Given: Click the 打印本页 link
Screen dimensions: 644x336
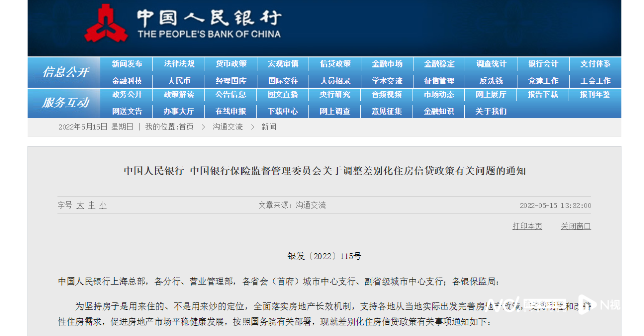Looking at the screenshot, I should tap(527, 226).
